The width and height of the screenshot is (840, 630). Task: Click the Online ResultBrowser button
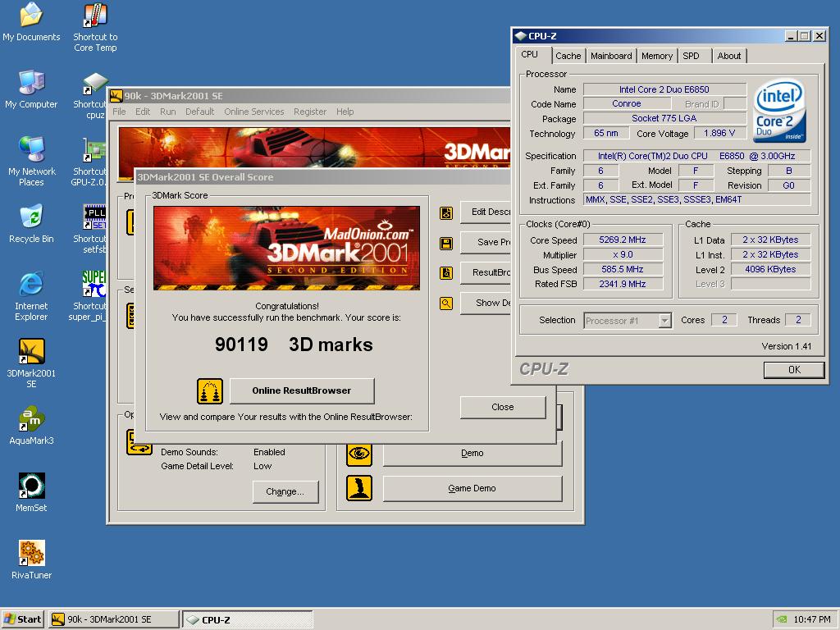pos(302,391)
